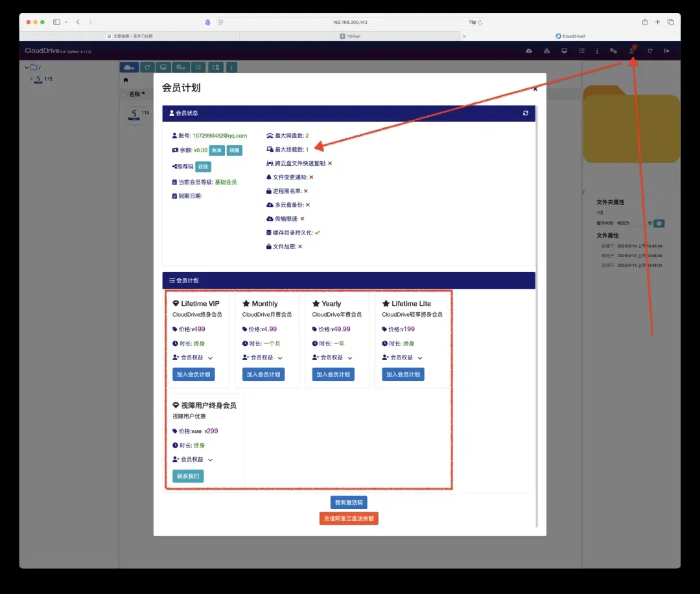Click the monitor icon in top bar

coord(564,51)
